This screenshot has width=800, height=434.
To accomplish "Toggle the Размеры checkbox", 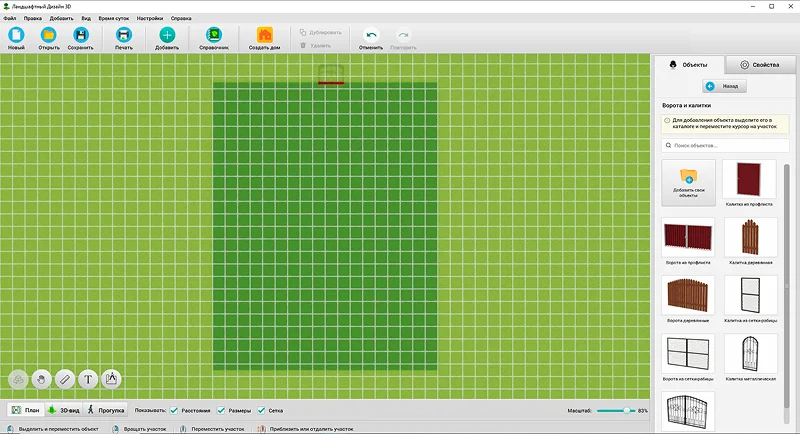I will pos(221,411).
